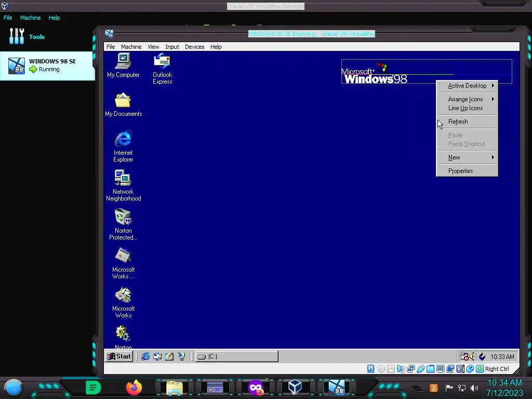Click green chat app on host taskbar

[94, 388]
